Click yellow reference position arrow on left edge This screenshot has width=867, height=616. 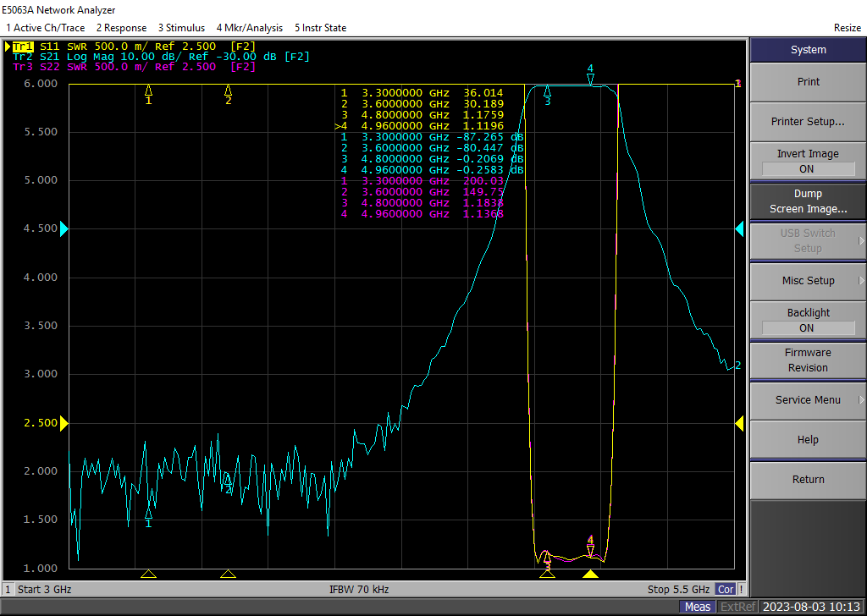point(64,423)
